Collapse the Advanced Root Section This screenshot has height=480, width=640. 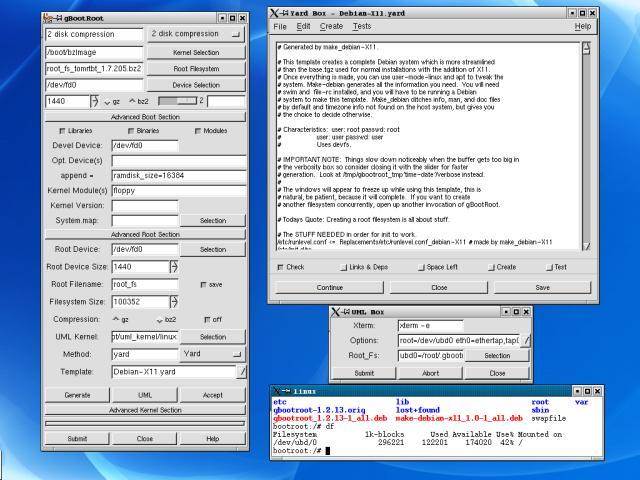point(145,234)
